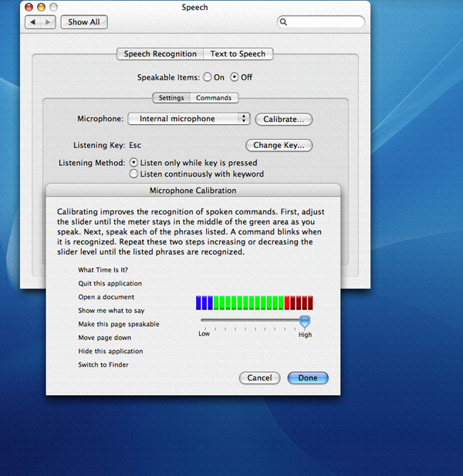
Task: Select Speakable Items Off
Action: 234,77
